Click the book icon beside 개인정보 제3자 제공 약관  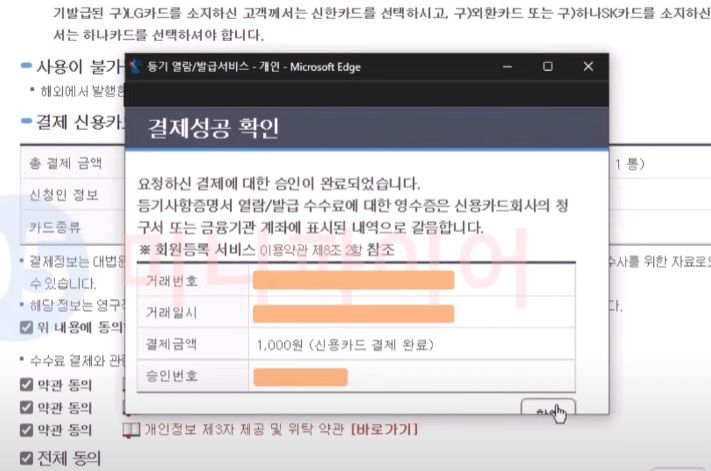pyautogui.click(x=131, y=430)
